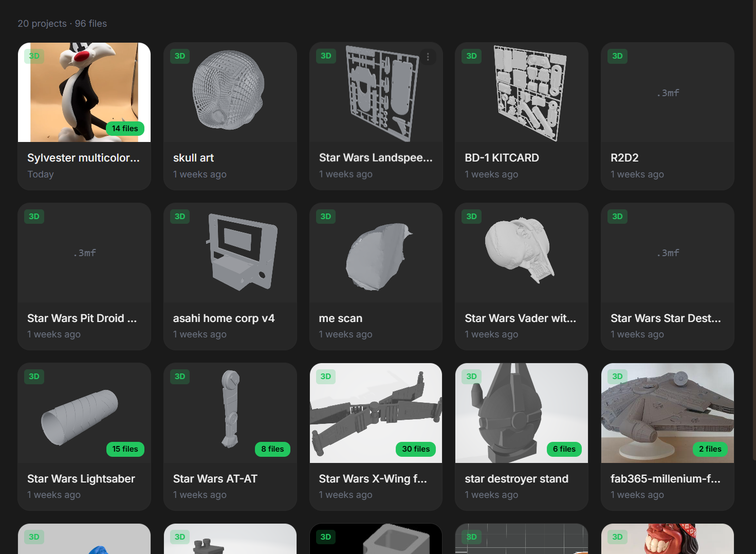This screenshot has height=554, width=756.
Task: Open the asahi home corp v4 thumbnail
Action: [230, 253]
